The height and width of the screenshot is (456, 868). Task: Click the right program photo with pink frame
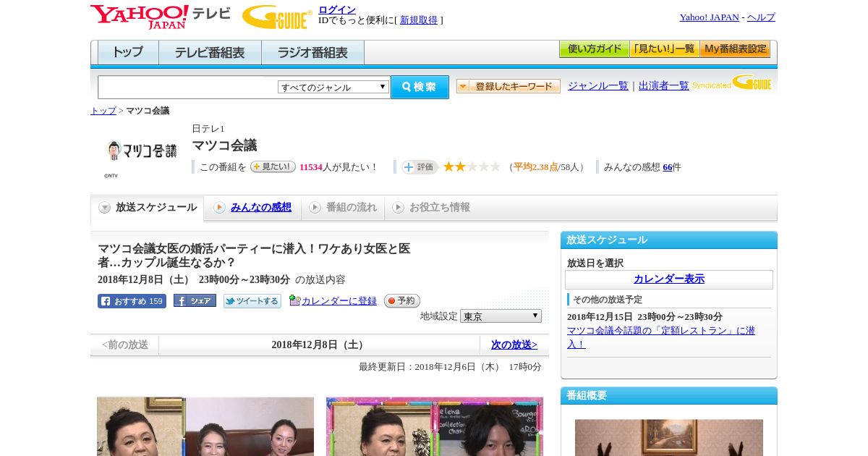pyautogui.click(x=435, y=426)
